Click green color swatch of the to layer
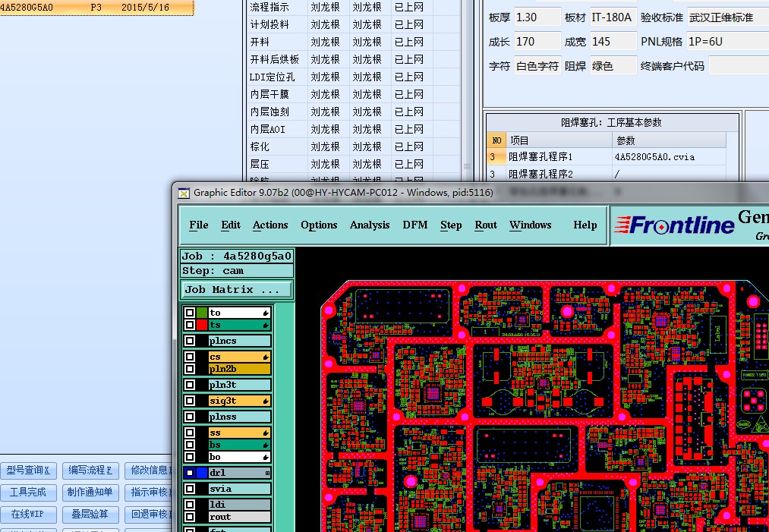The width and height of the screenshot is (769, 532). 202,313
